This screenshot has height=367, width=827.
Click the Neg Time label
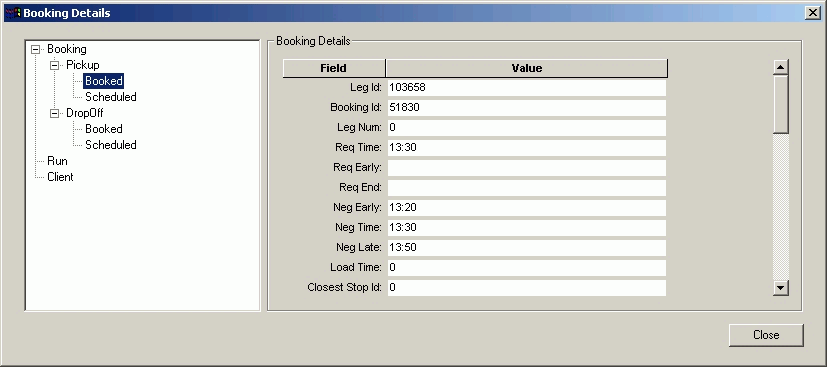coord(358,228)
